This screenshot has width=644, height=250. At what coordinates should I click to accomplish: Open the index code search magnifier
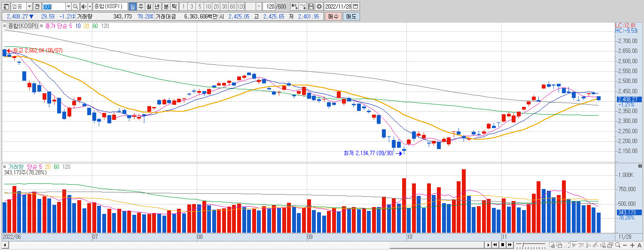(76, 7)
